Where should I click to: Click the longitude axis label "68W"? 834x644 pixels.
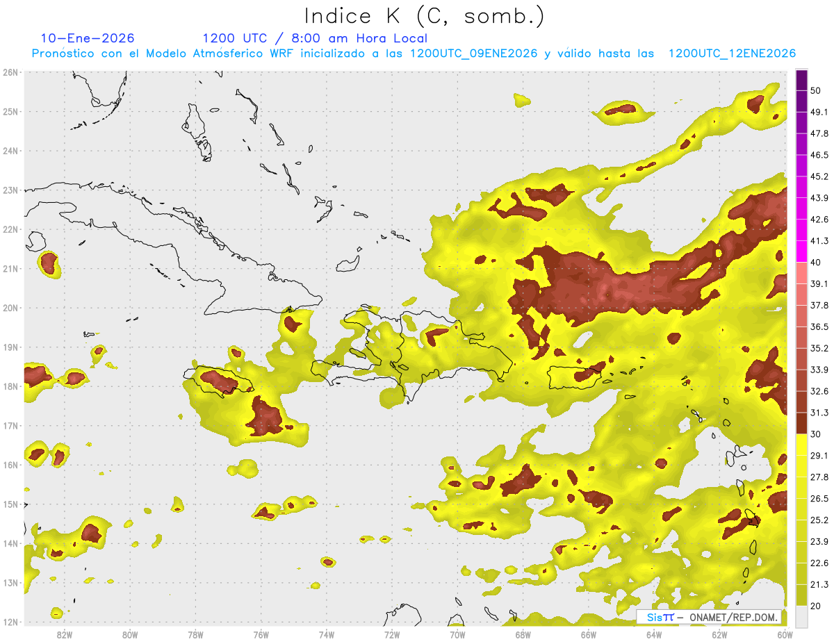tap(523, 635)
